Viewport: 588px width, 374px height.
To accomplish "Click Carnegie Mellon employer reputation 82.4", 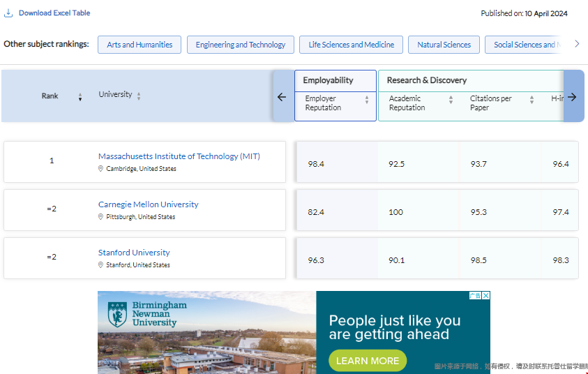I will (x=316, y=212).
